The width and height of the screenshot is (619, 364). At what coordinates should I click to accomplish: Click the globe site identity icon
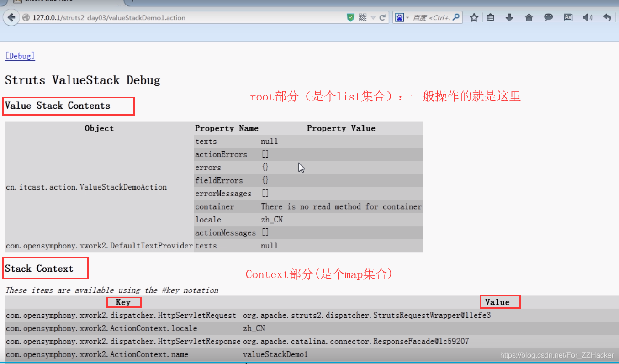[25, 18]
